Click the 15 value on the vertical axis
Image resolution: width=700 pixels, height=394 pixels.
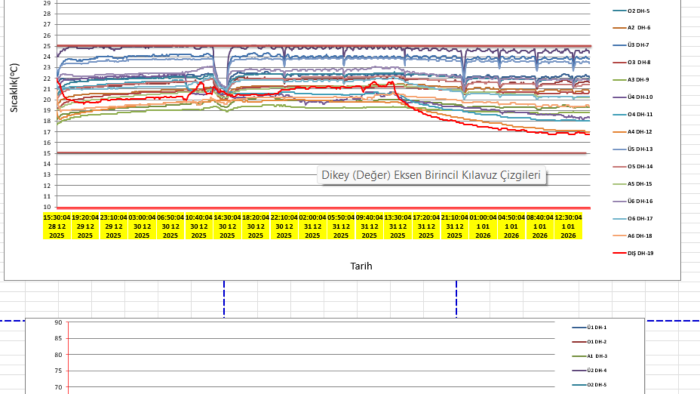coord(47,153)
